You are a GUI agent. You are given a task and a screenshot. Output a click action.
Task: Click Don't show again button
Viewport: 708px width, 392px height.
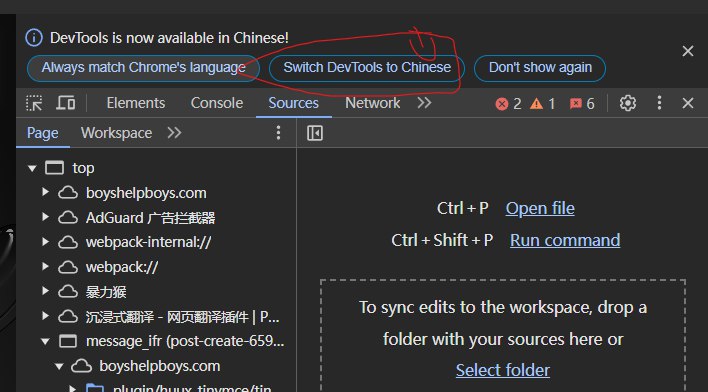[540, 68]
